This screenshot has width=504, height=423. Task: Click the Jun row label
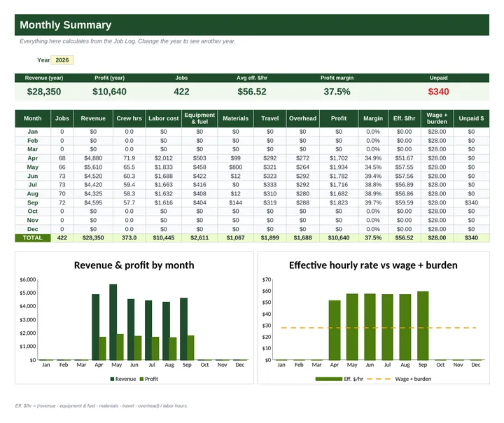click(x=33, y=176)
